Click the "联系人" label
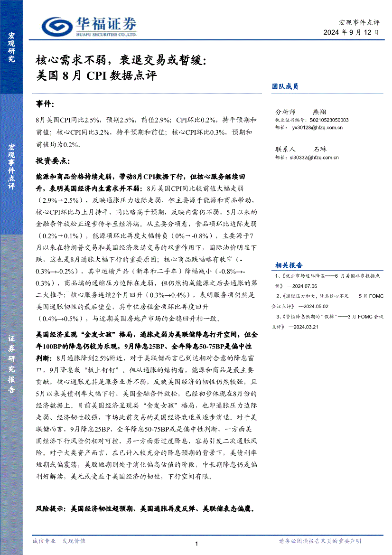 286,149
